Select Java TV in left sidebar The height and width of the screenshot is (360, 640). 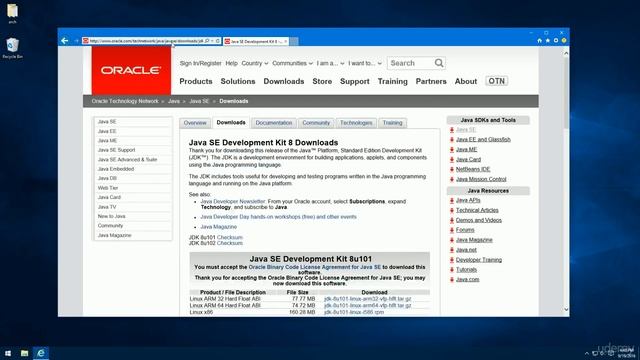107,207
